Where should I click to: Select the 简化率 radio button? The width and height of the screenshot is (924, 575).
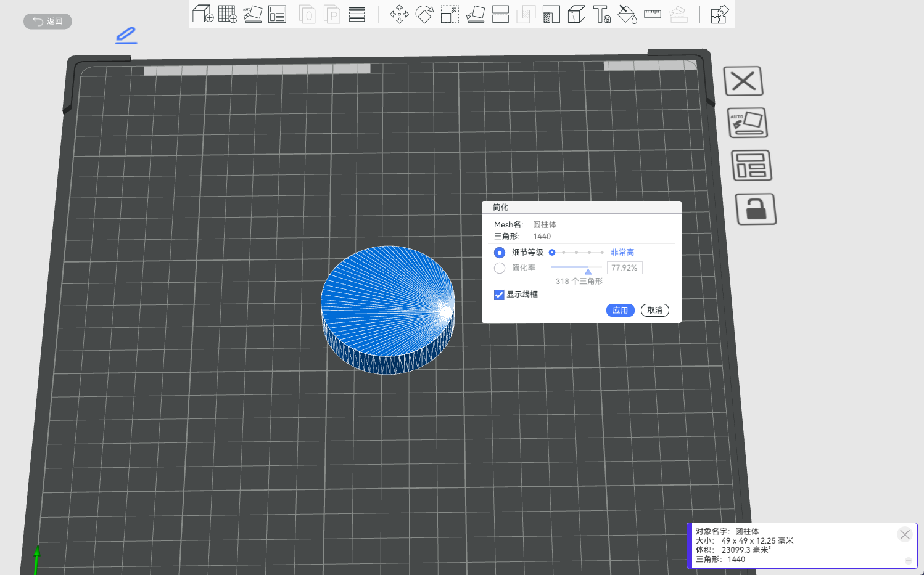pyautogui.click(x=500, y=268)
